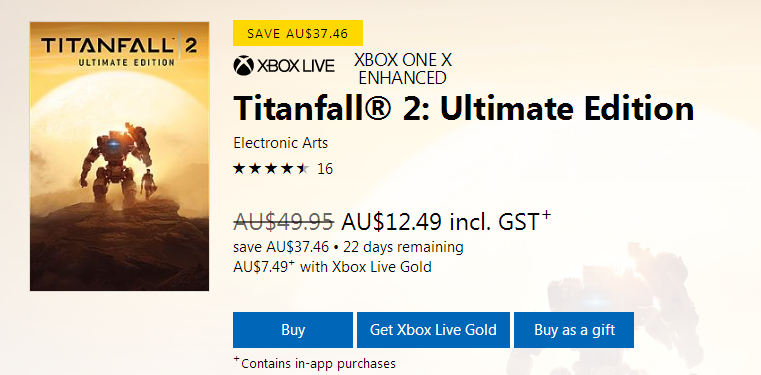Click the Xbox One X Enhanced label
This screenshot has height=375, width=761.
point(403,68)
